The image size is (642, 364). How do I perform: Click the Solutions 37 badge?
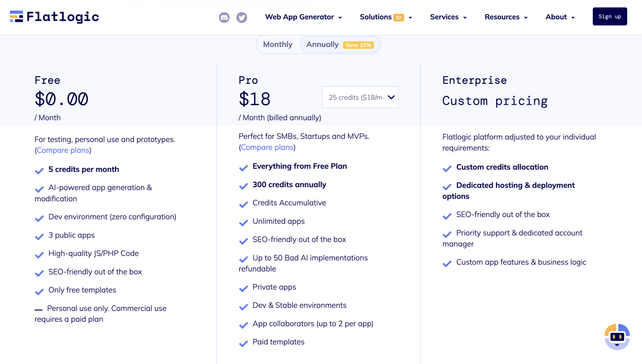click(398, 17)
